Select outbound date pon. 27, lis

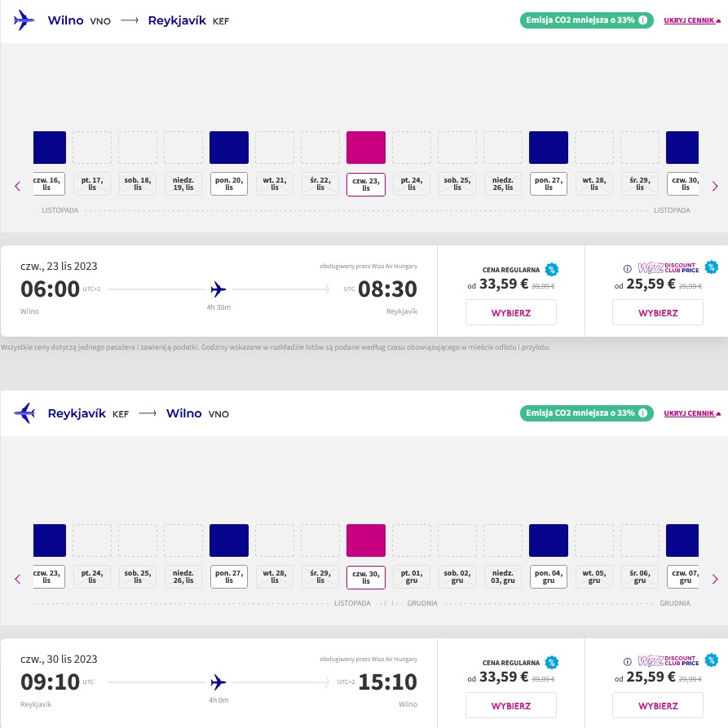549,184
